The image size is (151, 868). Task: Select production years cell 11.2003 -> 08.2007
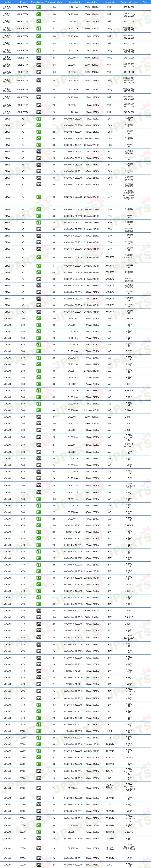tap(73, 152)
